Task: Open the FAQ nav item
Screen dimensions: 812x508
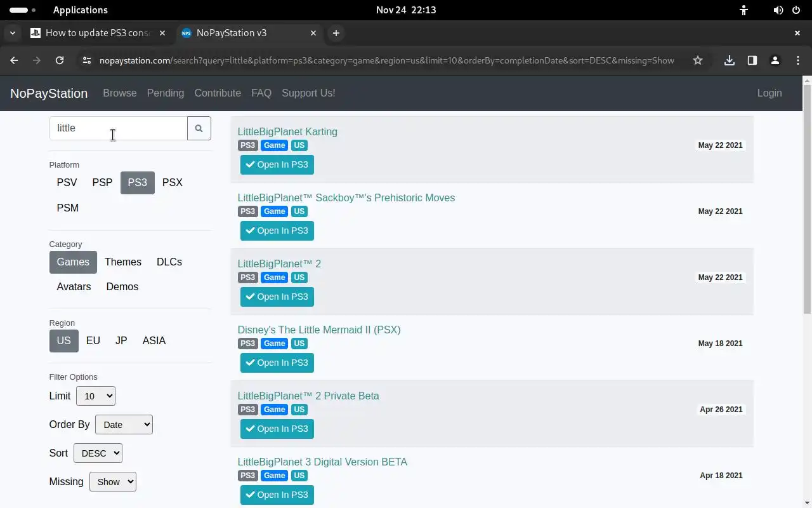Action: pos(261,93)
